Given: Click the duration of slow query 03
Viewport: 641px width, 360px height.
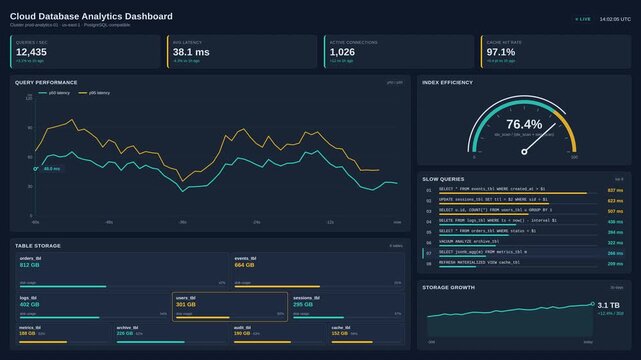Looking at the screenshot, I should (x=615, y=211).
